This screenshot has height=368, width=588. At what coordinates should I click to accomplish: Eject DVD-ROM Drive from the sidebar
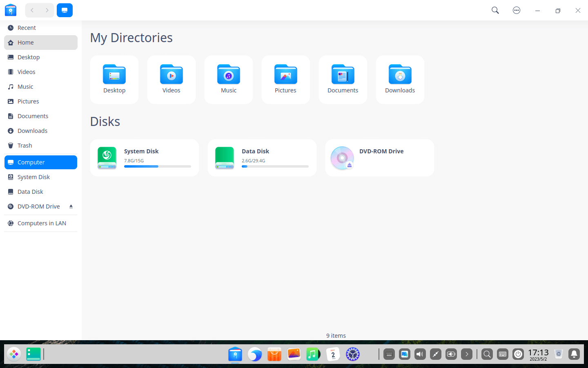tap(71, 206)
